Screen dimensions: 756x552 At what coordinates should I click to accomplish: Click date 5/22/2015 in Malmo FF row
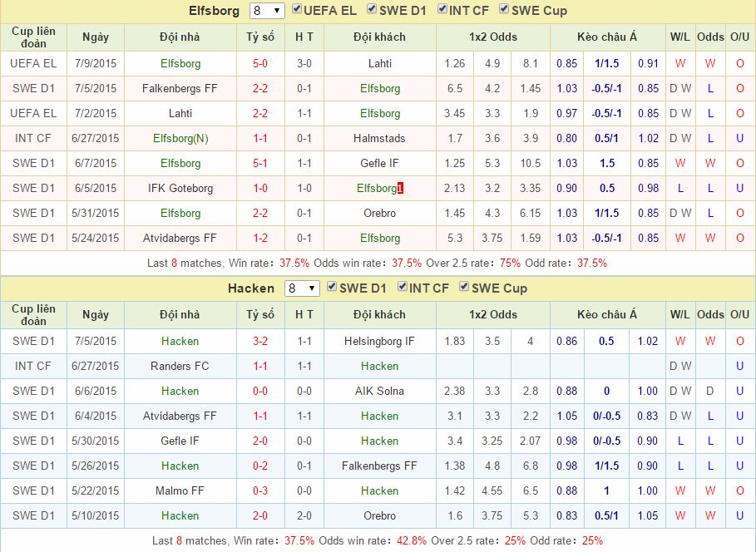[96, 490]
